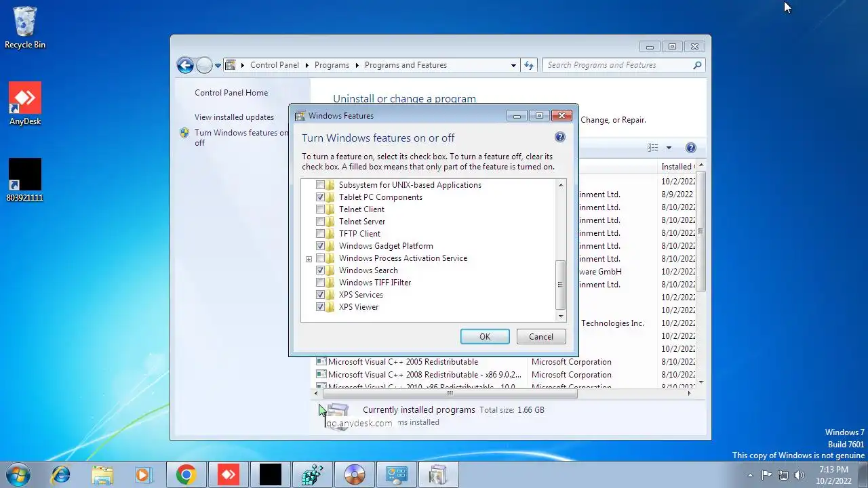Switch to AnyDesk on the taskbar

tap(229, 475)
